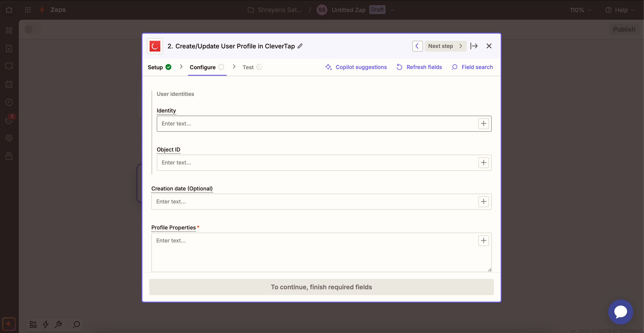Open the Untitled Zap draft dropdown chevron
The height and width of the screenshot is (333, 644).
coord(392,10)
